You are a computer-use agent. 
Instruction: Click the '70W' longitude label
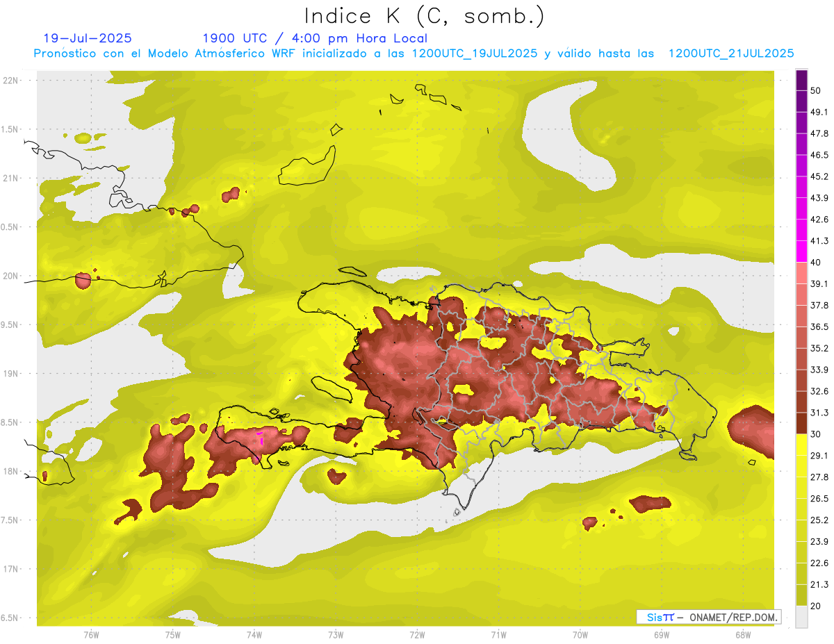click(580, 634)
